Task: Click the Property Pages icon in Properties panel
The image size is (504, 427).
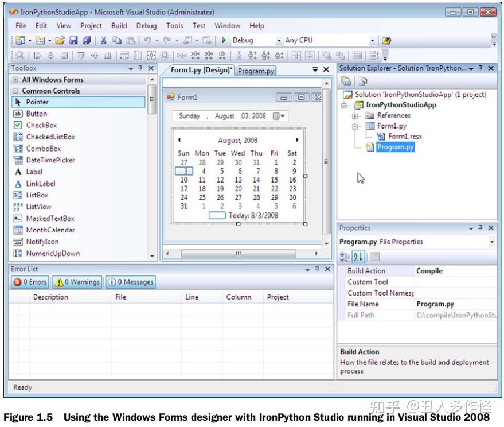Action: tap(375, 257)
